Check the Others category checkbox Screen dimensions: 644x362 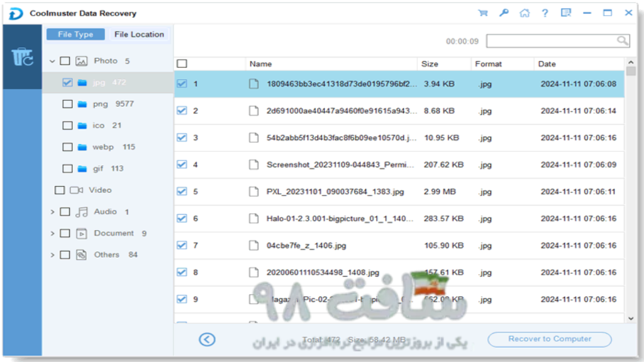pos(65,255)
